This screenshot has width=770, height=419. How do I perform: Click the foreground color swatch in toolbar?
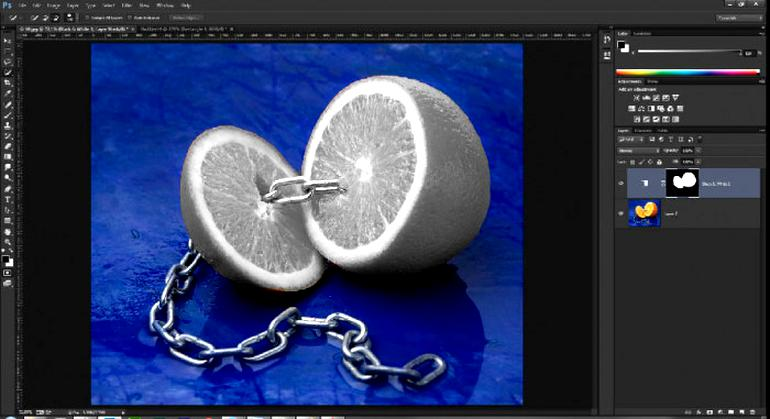[x=5, y=259]
